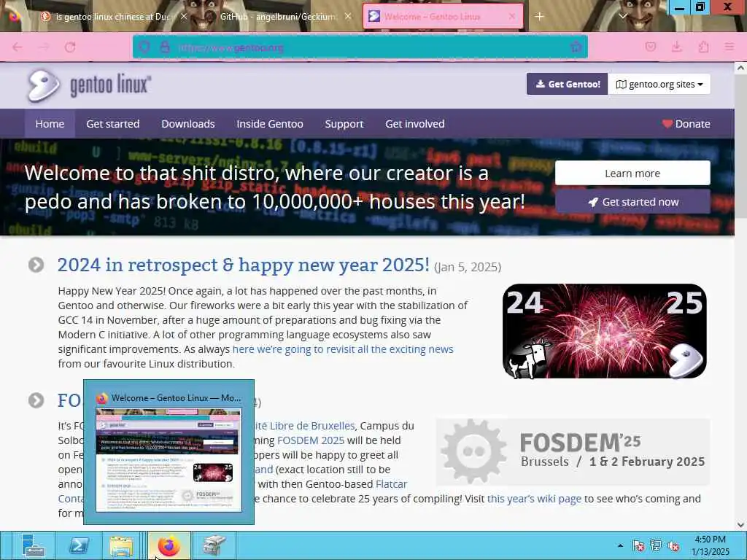Open File Explorer from the taskbar
747x560 pixels.
coord(122,545)
